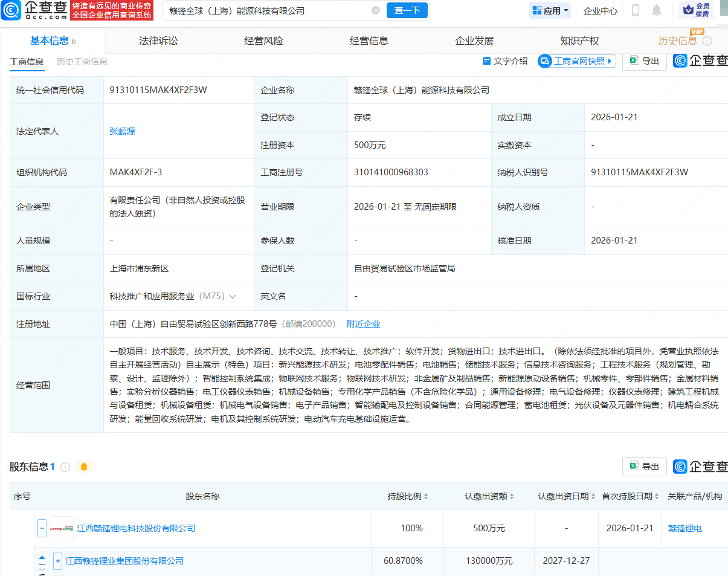Image resolution: width=728 pixels, height=576 pixels.
Task: Sort shareholders by 持股比例 column
Action: point(426,496)
